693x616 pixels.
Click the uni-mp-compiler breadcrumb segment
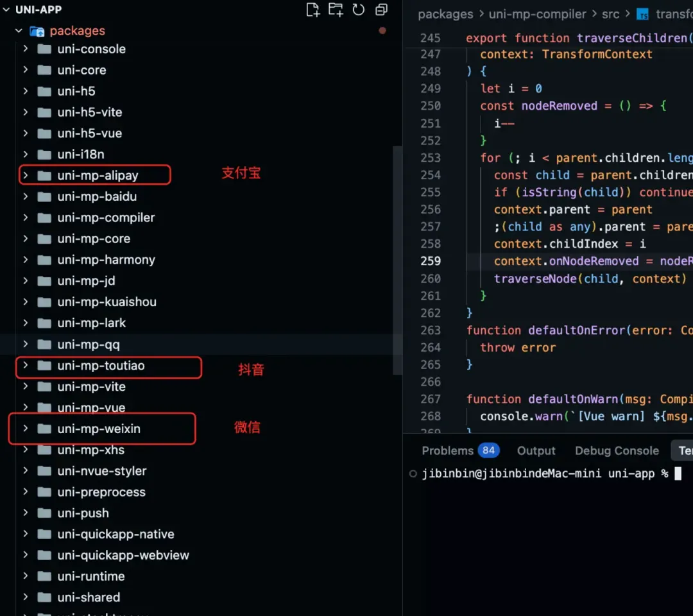click(537, 14)
